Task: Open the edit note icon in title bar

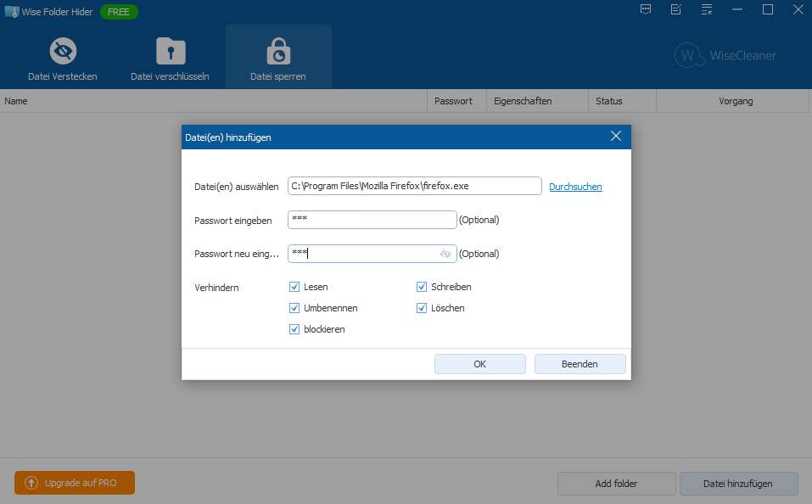Action: point(676,9)
